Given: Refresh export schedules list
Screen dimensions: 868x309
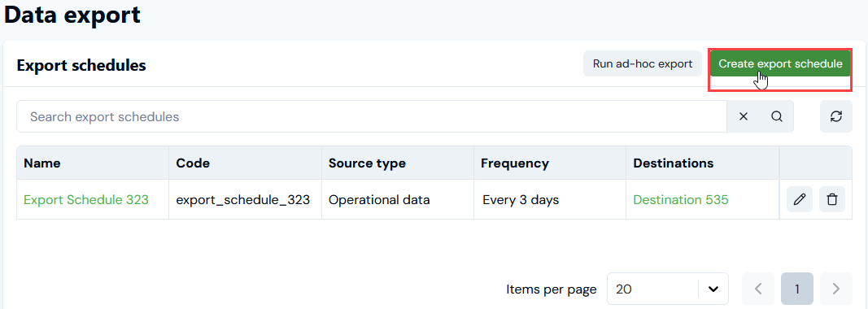Looking at the screenshot, I should pos(836,116).
